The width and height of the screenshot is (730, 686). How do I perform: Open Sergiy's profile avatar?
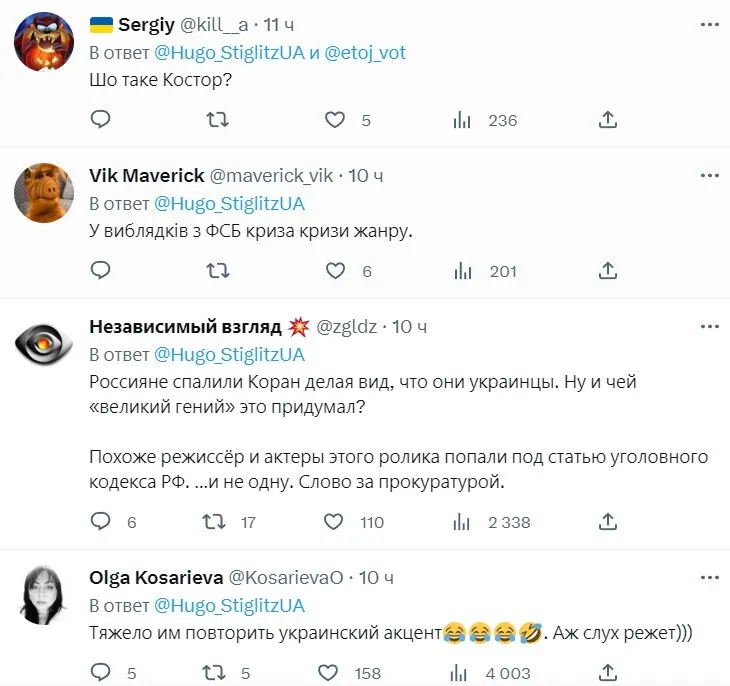coord(44,41)
